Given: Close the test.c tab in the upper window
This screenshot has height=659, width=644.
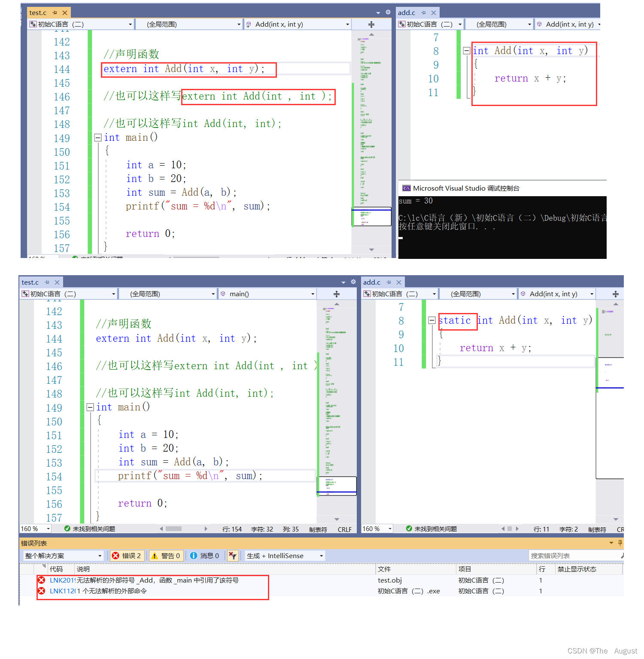Looking at the screenshot, I should coord(65,13).
